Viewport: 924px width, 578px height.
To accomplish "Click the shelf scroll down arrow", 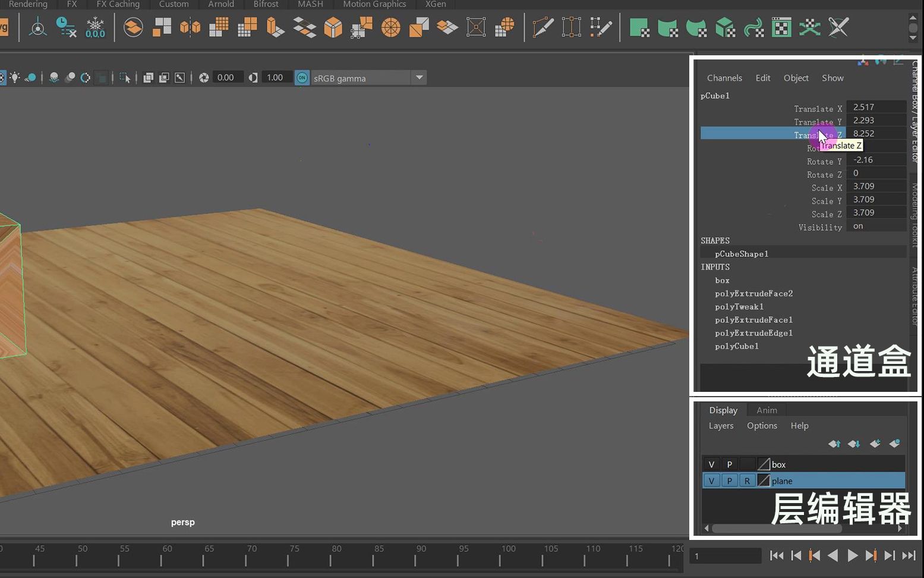I will [913, 38].
